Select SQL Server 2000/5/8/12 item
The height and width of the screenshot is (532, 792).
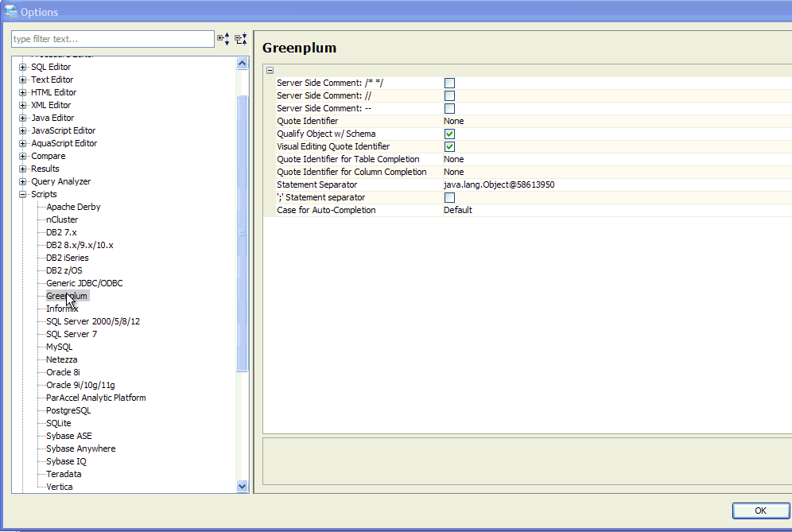coord(93,321)
